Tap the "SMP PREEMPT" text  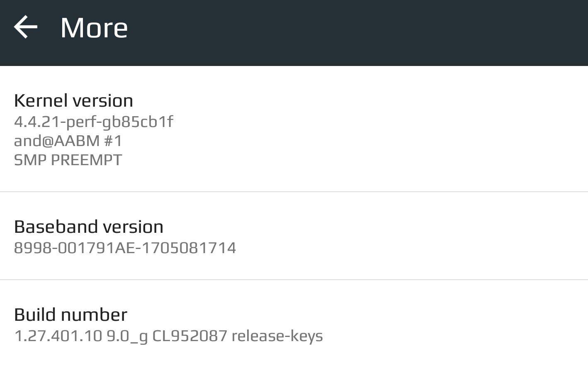click(68, 160)
